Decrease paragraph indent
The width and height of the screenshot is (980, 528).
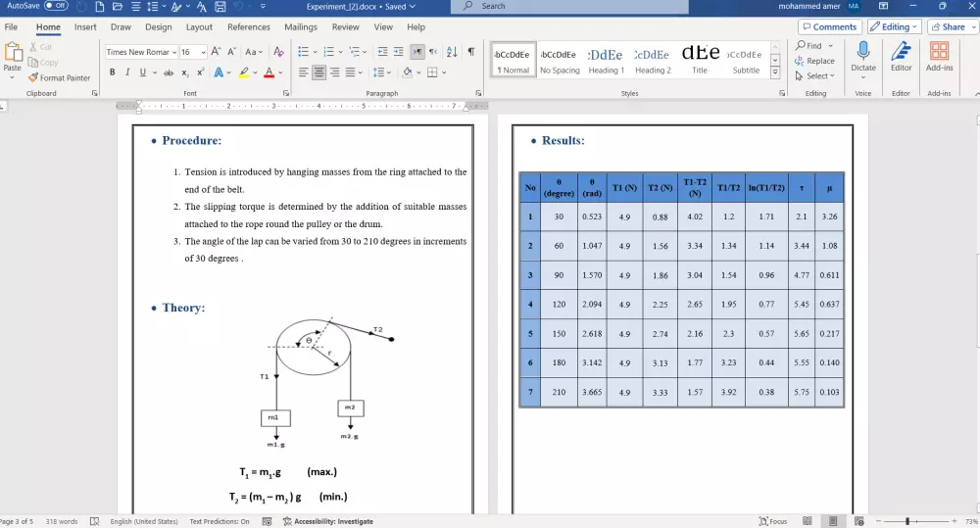tap(382, 52)
